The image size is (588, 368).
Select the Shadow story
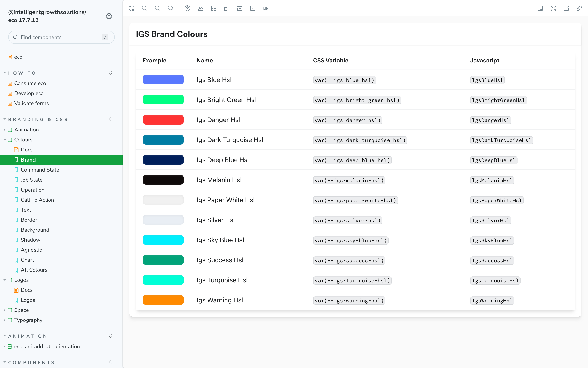point(31,240)
